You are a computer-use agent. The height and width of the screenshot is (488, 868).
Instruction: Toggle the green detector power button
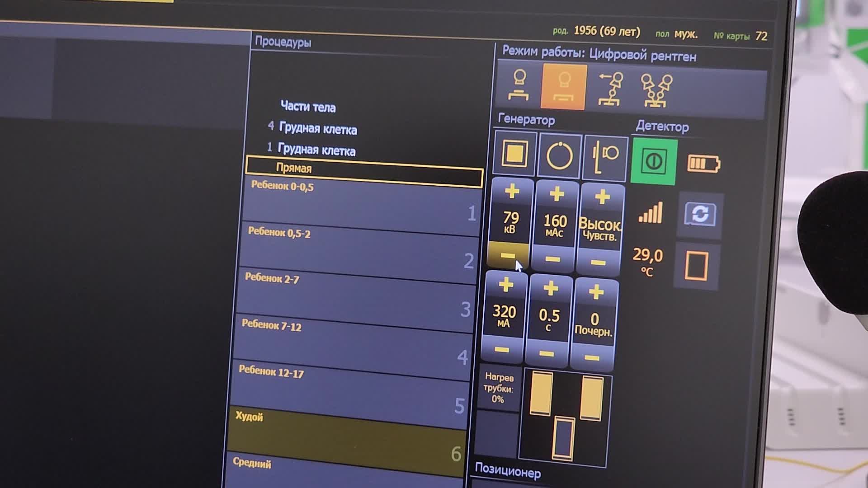click(x=654, y=161)
